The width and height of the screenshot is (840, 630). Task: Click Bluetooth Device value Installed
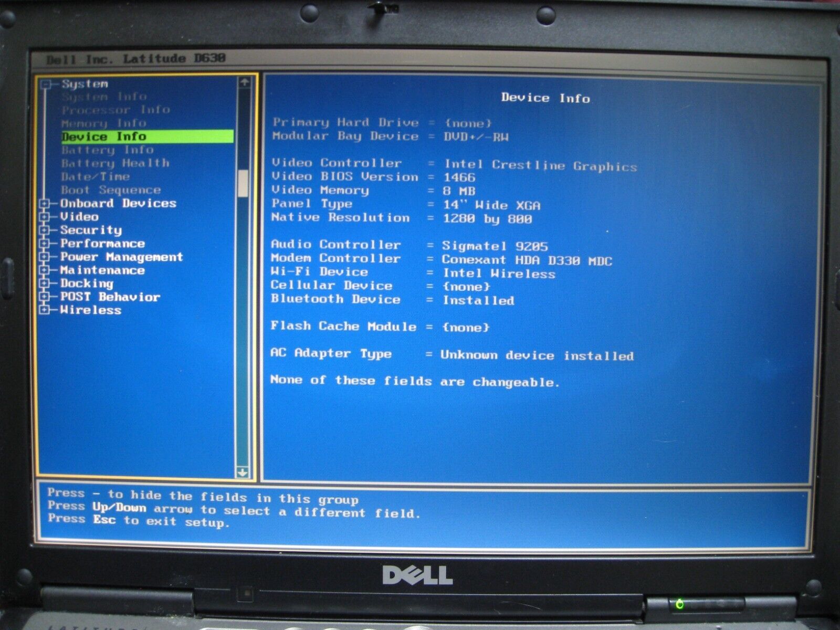coord(478,301)
